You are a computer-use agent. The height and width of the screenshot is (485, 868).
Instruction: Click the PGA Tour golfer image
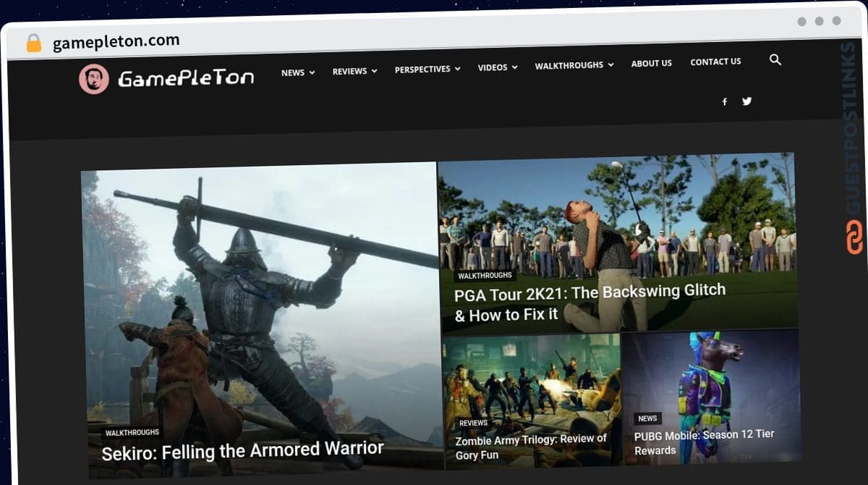point(617,243)
